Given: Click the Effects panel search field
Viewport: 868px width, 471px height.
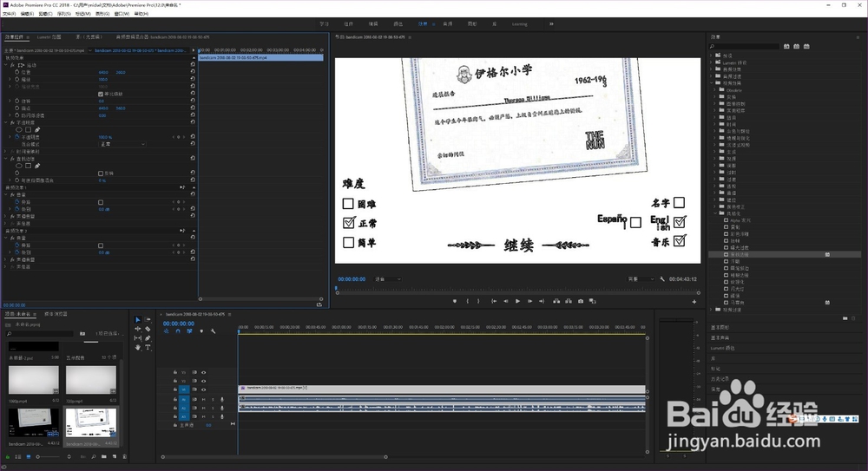Looking at the screenshot, I should (745, 47).
